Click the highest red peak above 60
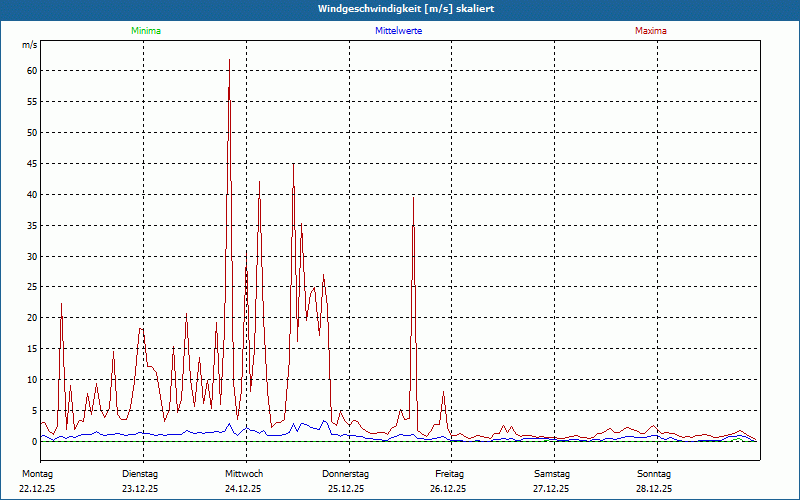Screen dimensions: 800x500 [229, 61]
